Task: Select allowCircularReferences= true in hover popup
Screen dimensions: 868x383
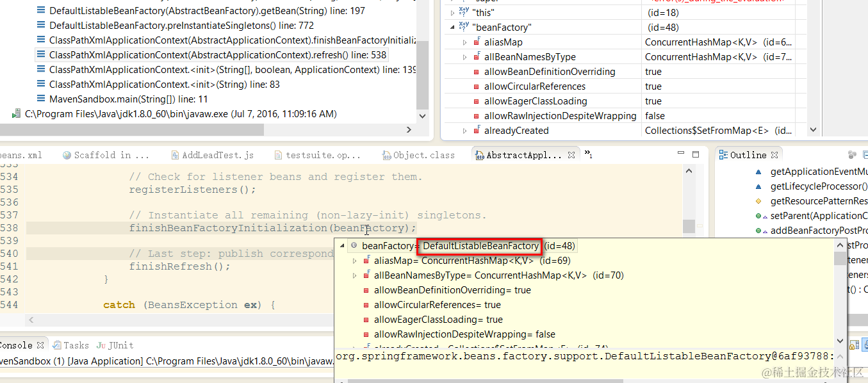Action: (x=437, y=305)
